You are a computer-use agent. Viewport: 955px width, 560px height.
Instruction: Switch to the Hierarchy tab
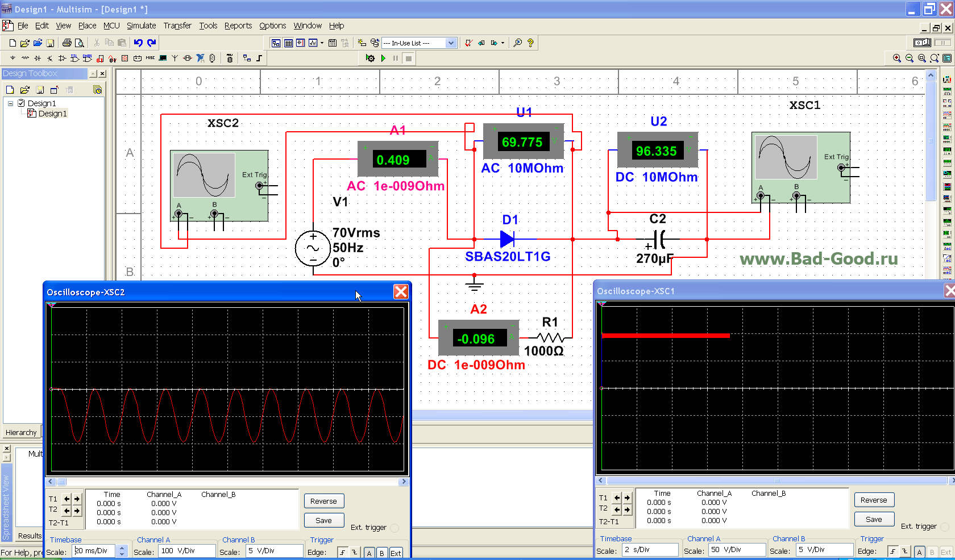point(21,432)
